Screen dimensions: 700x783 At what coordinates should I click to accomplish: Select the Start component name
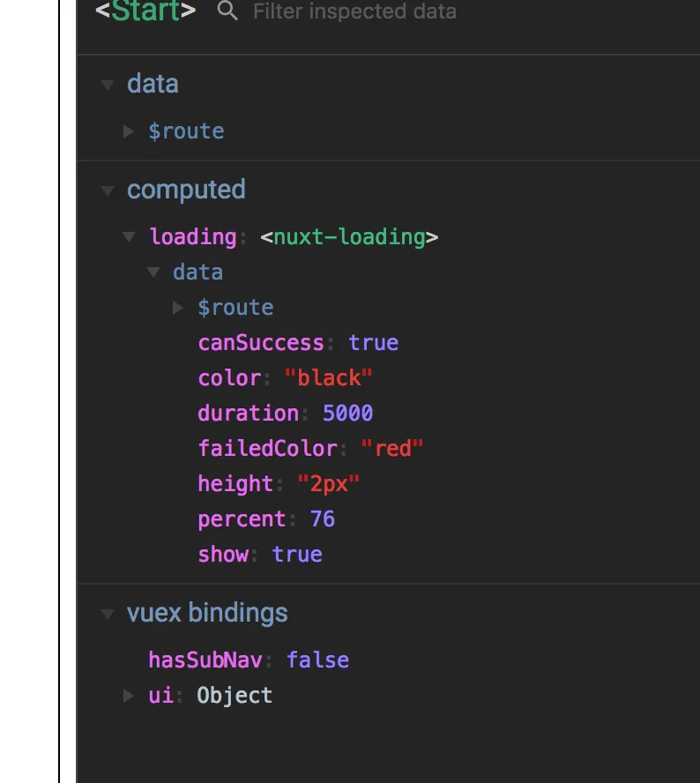145,11
